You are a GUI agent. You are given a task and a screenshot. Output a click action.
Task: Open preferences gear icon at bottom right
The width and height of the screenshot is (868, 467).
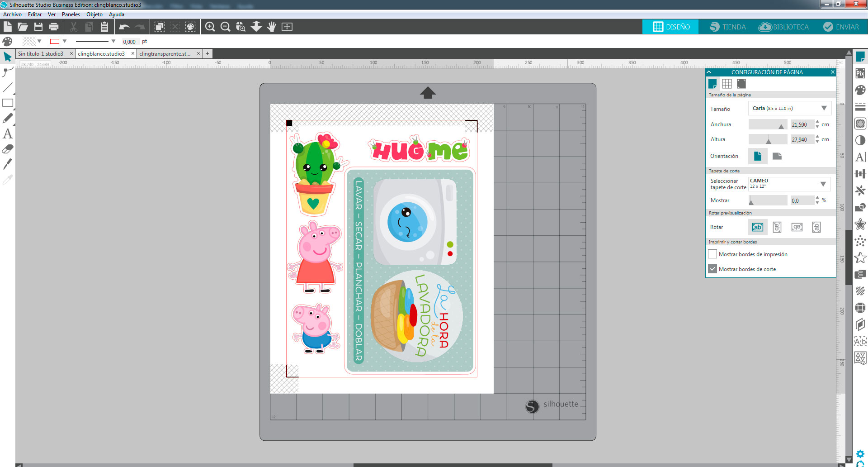click(x=860, y=453)
